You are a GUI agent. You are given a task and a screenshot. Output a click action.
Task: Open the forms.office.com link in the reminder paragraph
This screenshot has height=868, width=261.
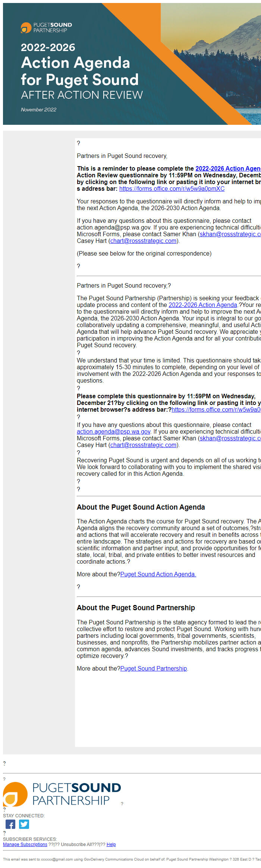(x=172, y=189)
